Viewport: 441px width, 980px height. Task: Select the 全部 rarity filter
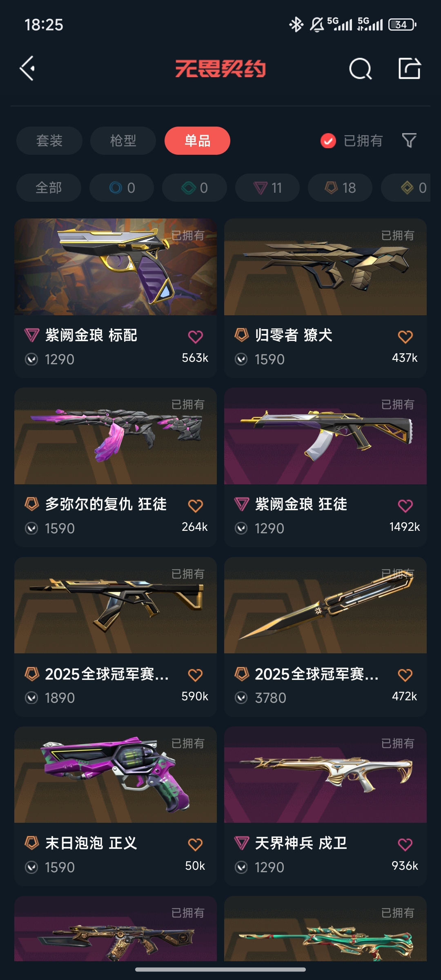(x=49, y=188)
